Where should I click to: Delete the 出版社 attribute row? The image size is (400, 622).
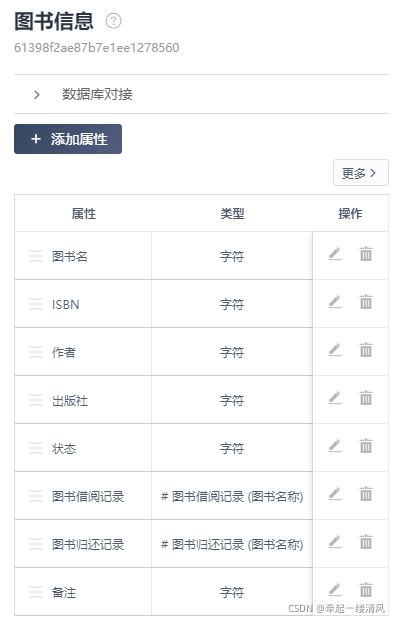366,398
